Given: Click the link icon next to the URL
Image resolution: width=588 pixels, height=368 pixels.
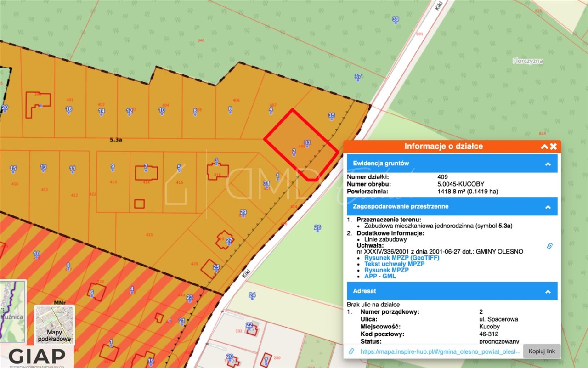Looking at the screenshot, I should [x=351, y=351].
